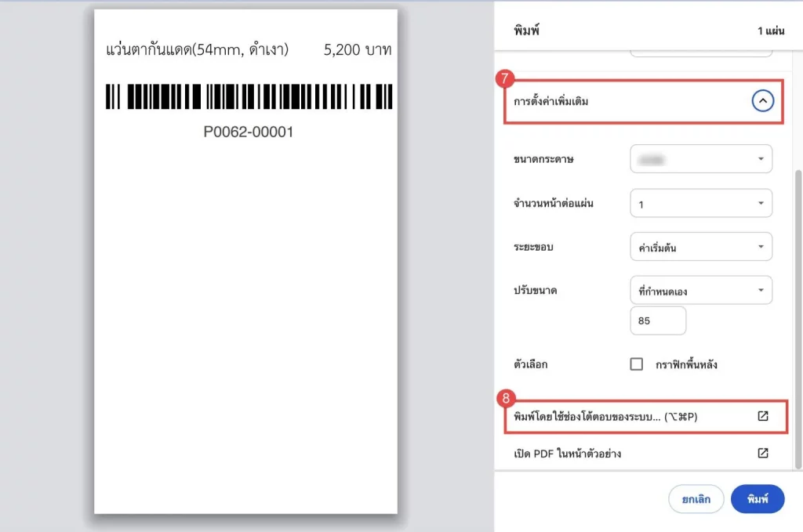Viewport: 803px width, 532px height.
Task: Click เปิด PDF ในหน้าตัวอย่าง link
Action: (x=568, y=454)
